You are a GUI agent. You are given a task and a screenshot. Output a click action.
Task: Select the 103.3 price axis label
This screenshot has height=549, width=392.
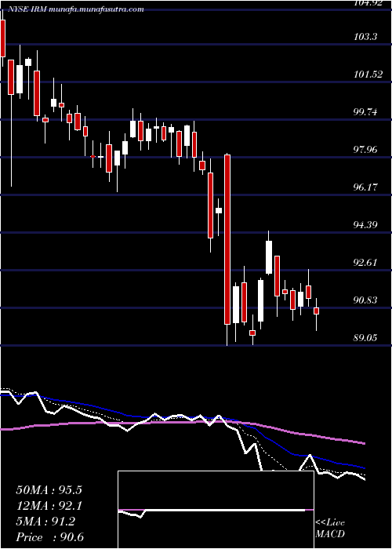pyautogui.click(x=365, y=36)
